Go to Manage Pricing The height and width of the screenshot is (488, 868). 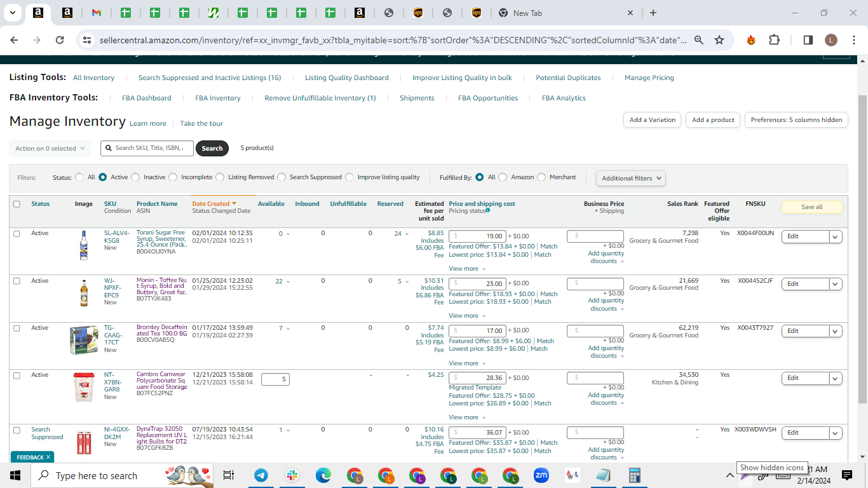tap(649, 78)
